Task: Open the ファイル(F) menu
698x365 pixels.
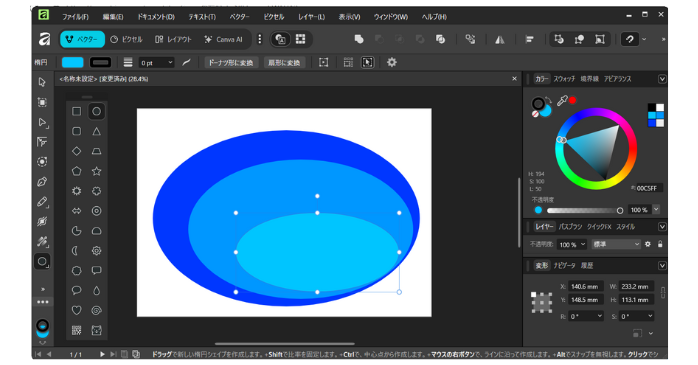Action: coord(75,17)
